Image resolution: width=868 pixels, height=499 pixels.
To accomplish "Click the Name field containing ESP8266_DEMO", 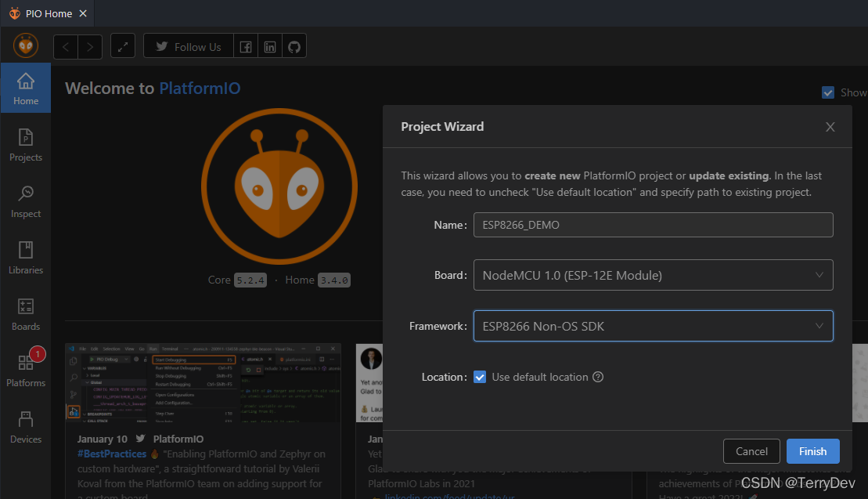I will pos(654,225).
